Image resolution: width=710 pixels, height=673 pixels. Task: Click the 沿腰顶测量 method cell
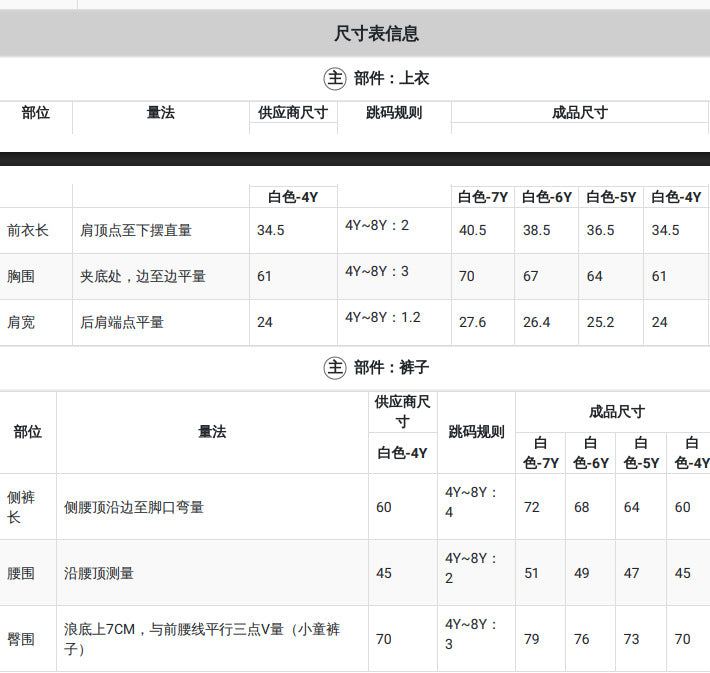(99, 573)
